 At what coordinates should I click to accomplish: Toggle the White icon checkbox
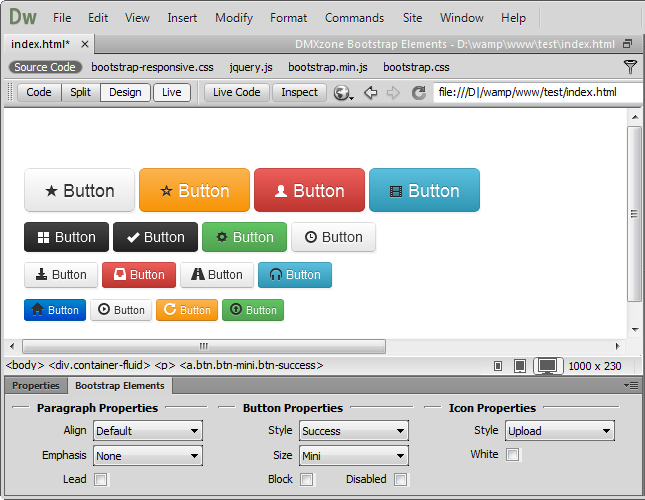(513, 454)
